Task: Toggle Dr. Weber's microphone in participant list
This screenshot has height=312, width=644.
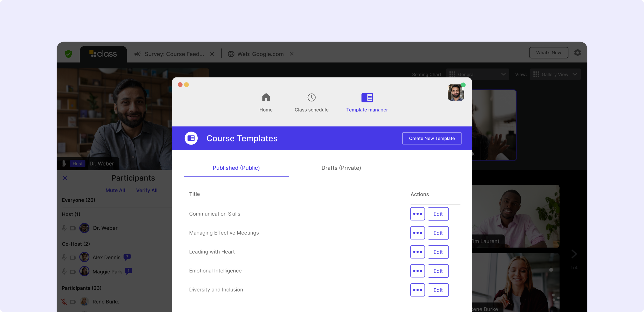Action: click(64, 228)
